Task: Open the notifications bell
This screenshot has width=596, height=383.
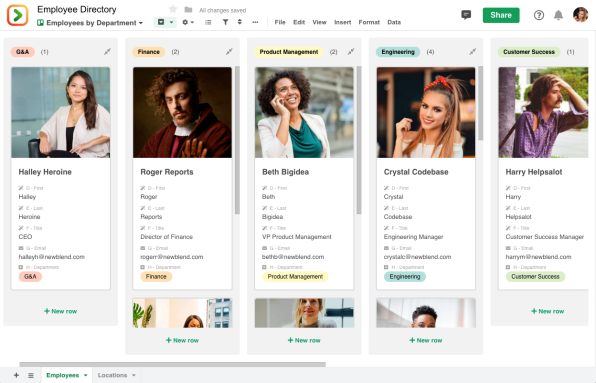Action: [558, 15]
